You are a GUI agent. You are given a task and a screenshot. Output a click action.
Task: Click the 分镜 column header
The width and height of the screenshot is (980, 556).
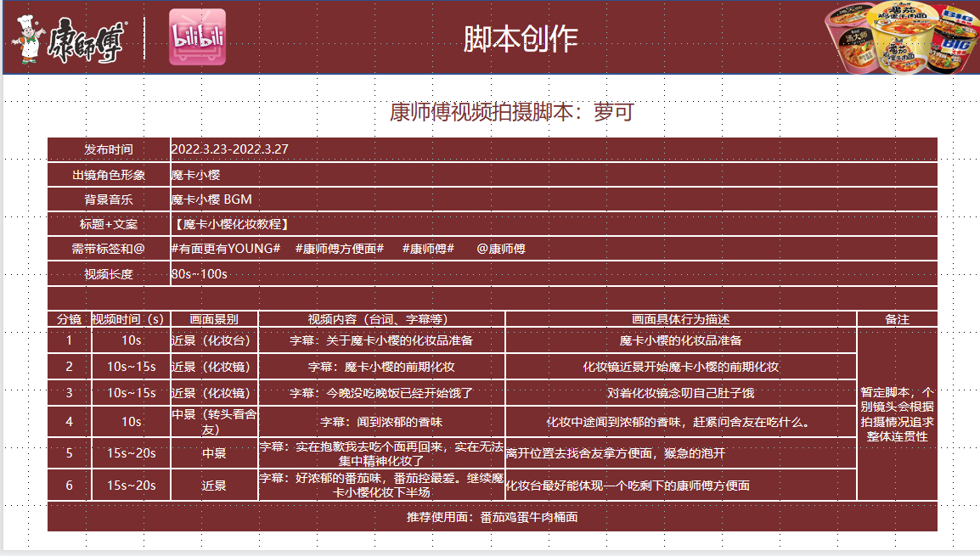70,319
